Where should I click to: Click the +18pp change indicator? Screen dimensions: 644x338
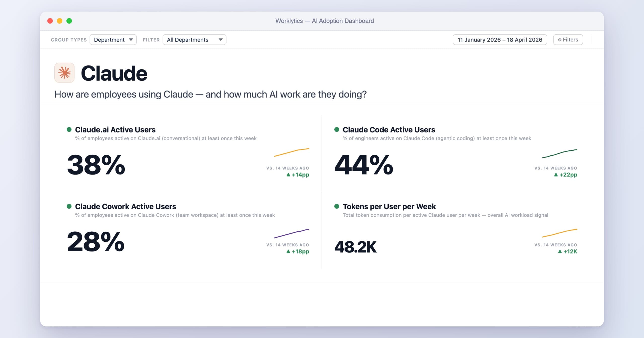click(298, 251)
